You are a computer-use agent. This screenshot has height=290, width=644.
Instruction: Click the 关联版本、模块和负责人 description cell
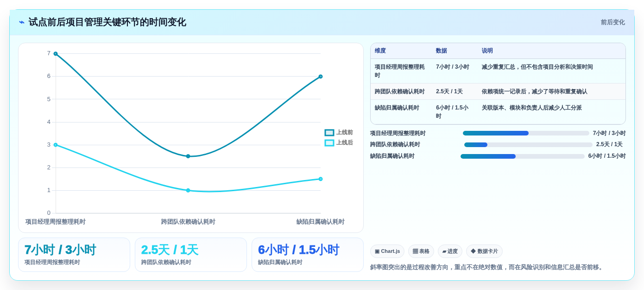pos(551,112)
